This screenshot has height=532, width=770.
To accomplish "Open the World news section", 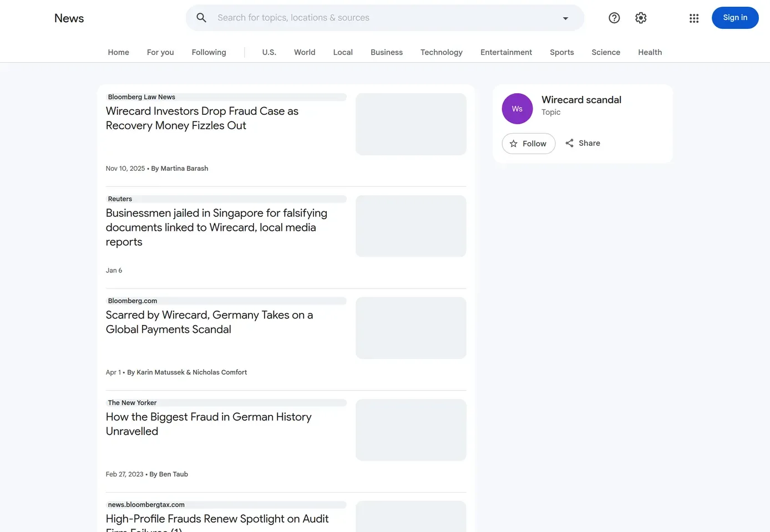I will pos(305,52).
